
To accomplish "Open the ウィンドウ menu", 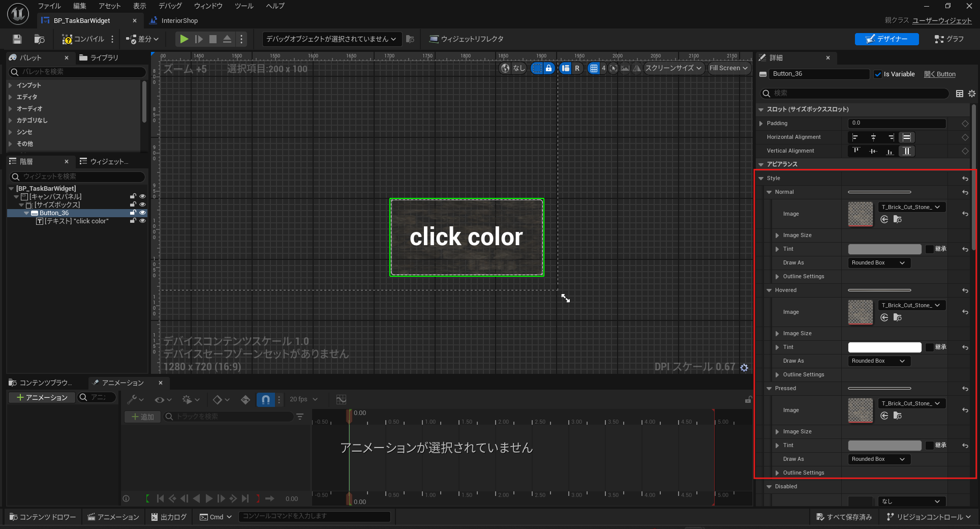I will (208, 6).
